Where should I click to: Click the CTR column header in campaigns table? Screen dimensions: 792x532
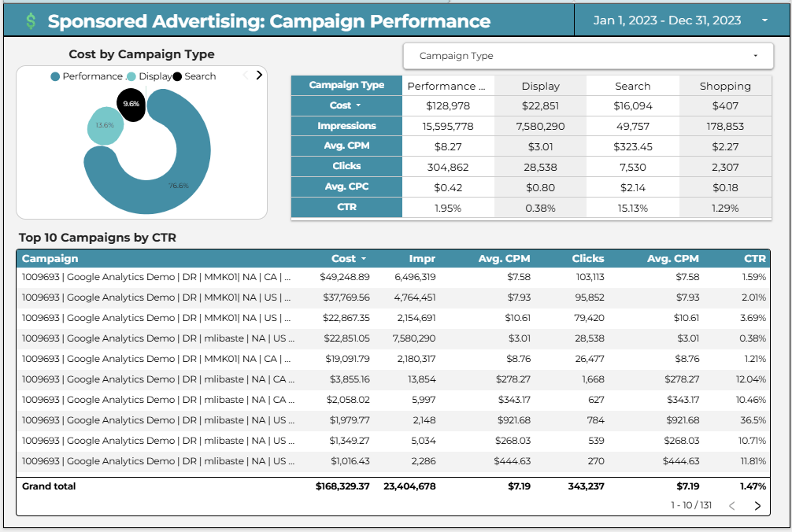755,258
